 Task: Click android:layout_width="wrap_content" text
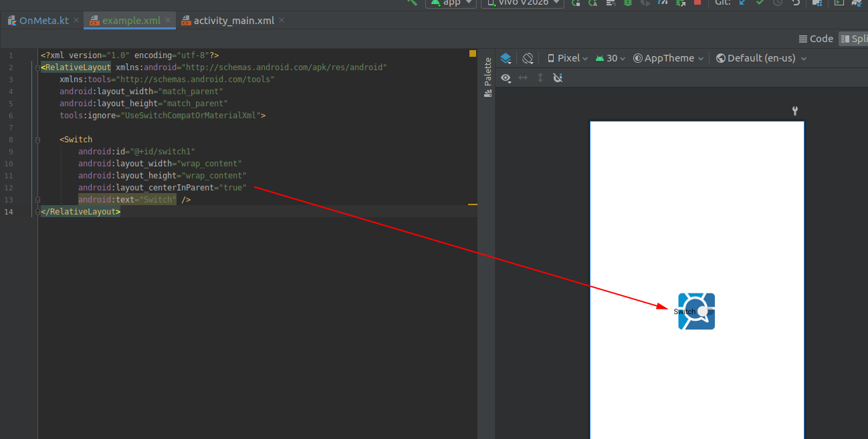pyautogui.click(x=160, y=164)
